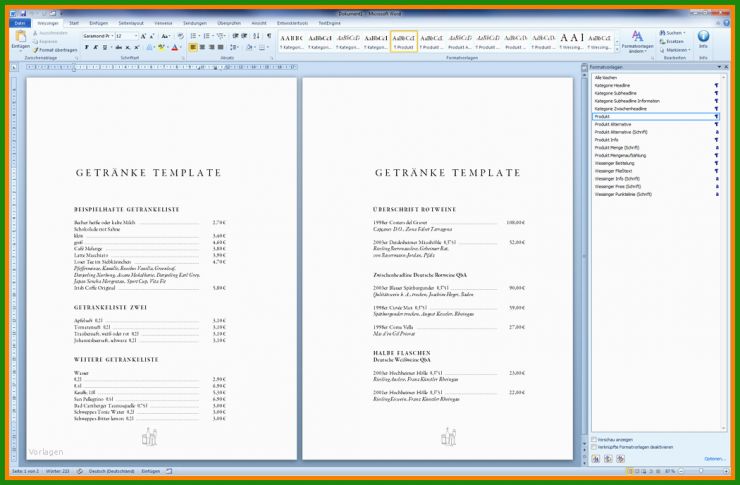Enable Verknüpfte Formatvorlagen deaktivieren checkbox

pos(594,447)
